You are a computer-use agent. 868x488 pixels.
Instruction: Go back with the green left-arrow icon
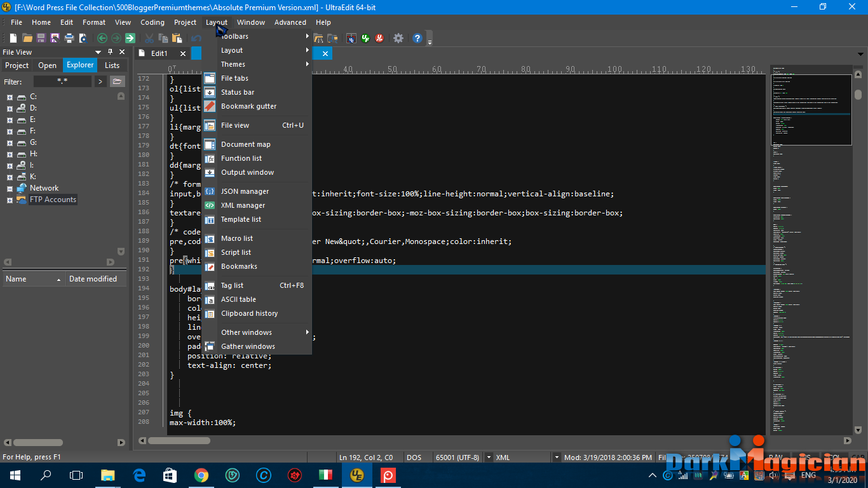click(102, 38)
